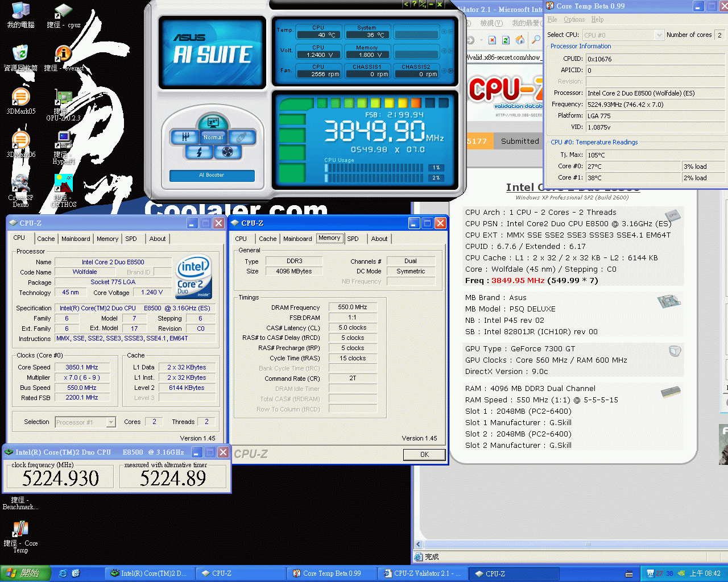
Task: Click the Normal mode button in AI Suite
Action: (213, 137)
